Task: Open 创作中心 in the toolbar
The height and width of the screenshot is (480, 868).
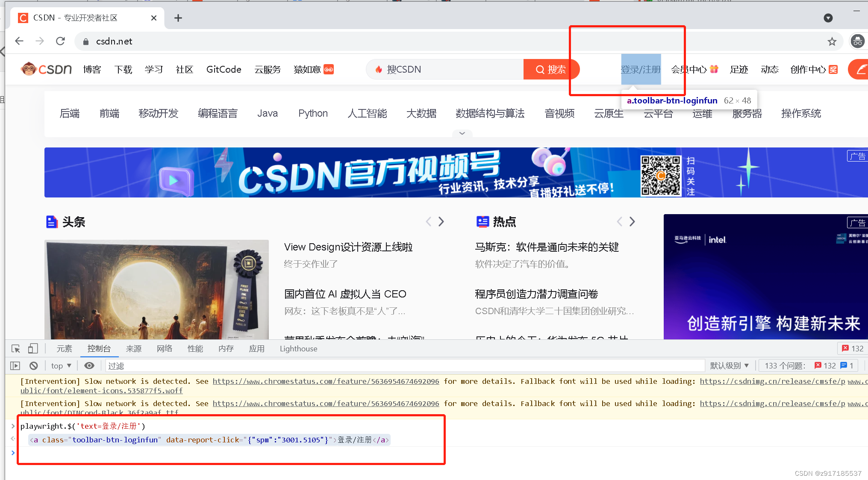Action: [814, 70]
